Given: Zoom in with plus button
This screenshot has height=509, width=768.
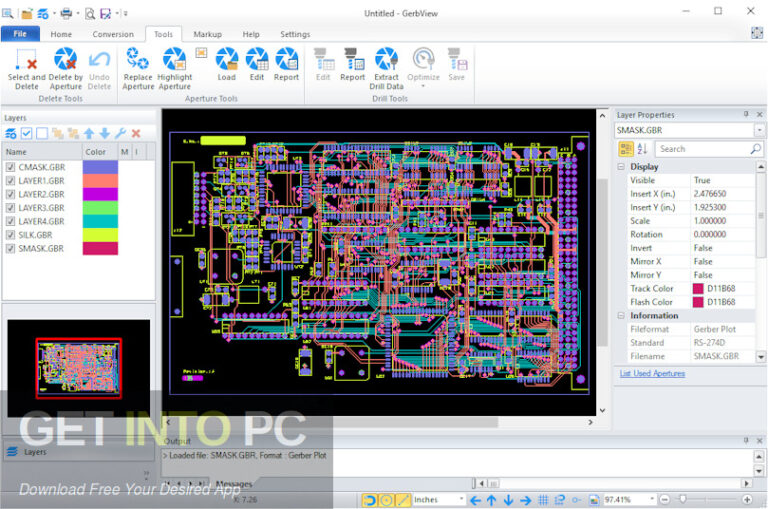Looking at the screenshot, I should click(x=747, y=500).
